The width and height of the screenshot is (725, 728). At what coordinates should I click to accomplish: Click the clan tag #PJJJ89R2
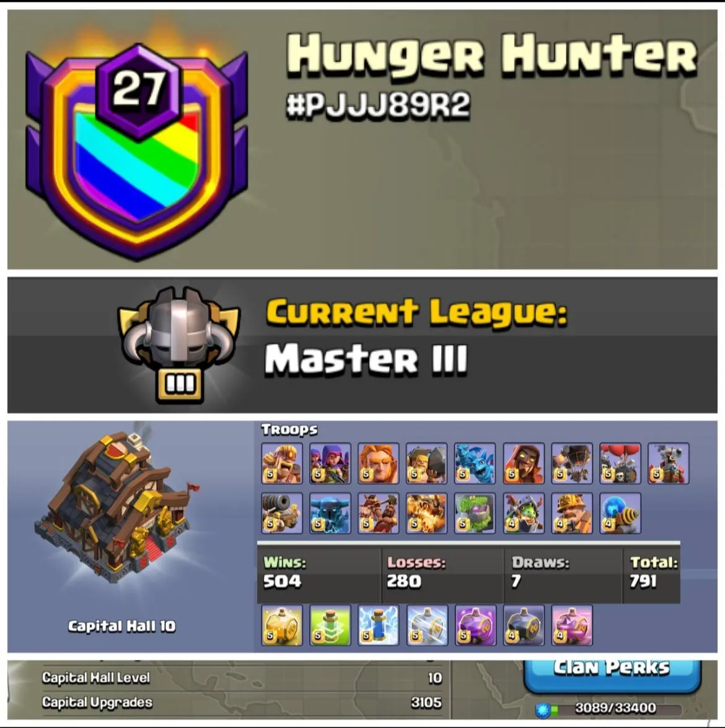click(x=379, y=105)
